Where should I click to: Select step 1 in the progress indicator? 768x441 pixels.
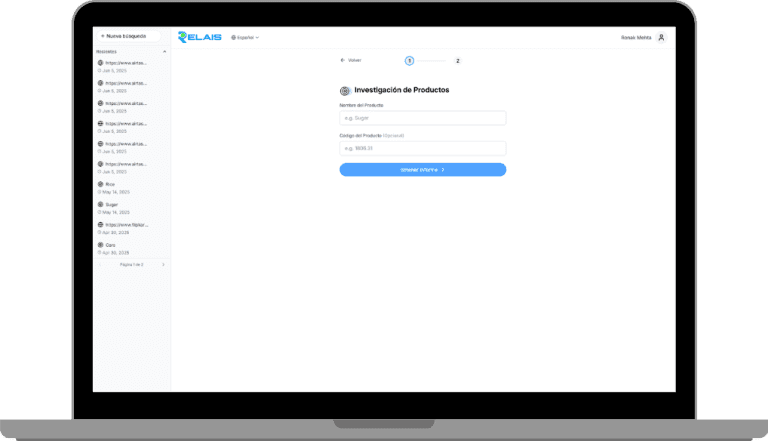coord(409,61)
